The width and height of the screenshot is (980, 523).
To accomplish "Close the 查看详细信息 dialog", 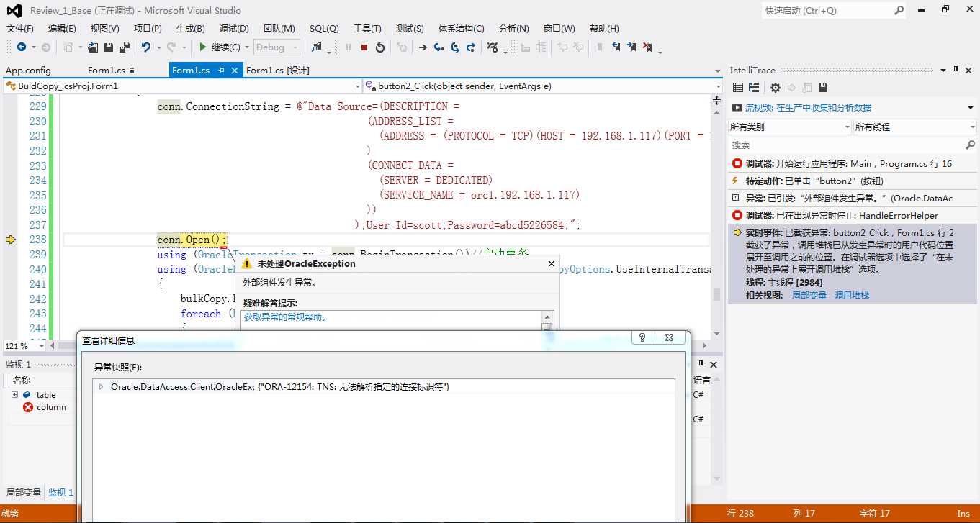I will click(669, 337).
